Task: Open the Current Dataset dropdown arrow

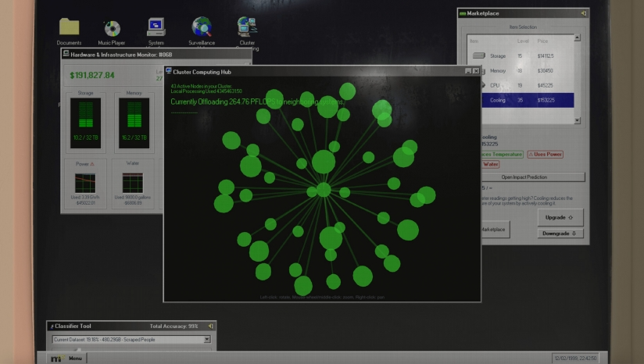Action: [x=207, y=339]
